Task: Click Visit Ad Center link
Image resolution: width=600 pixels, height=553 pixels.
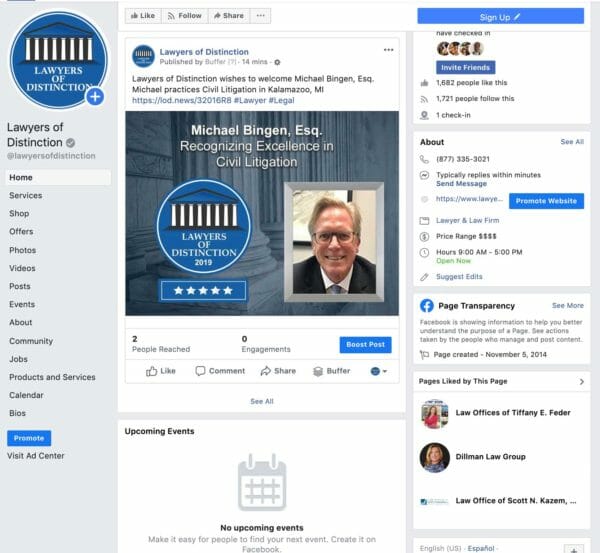Action: coord(36,456)
